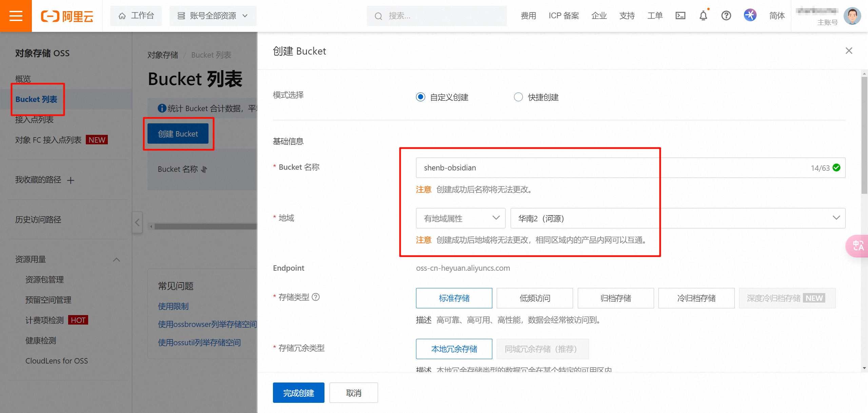This screenshot has width=868, height=413.
Task: Add a favorite path with plus icon
Action: (x=71, y=180)
